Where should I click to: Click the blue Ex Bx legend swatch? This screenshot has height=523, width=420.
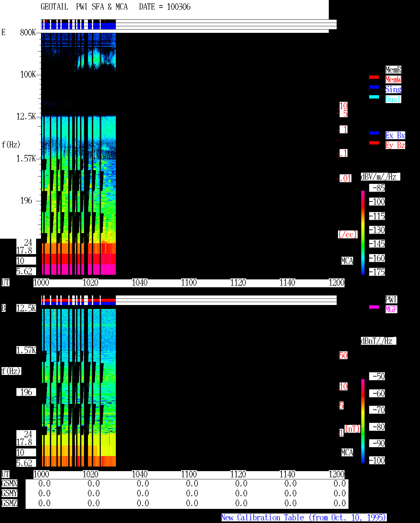click(x=374, y=133)
